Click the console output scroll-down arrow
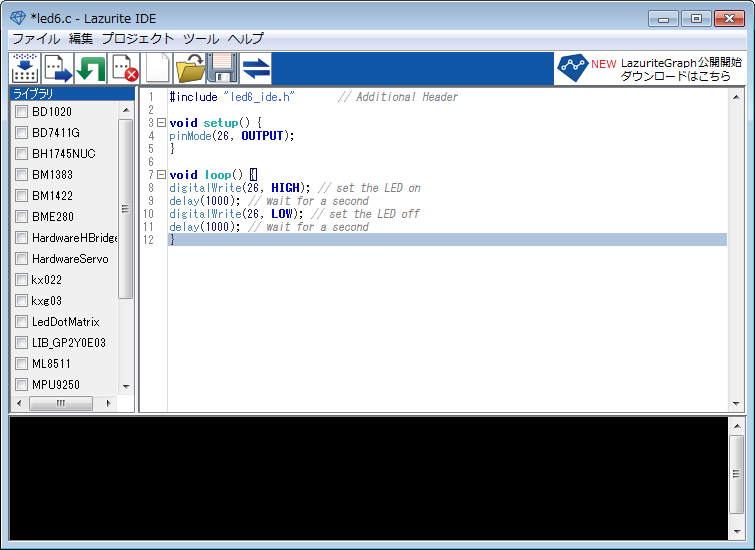The height and width of the screenshot is (550, 755). [737, 532]
